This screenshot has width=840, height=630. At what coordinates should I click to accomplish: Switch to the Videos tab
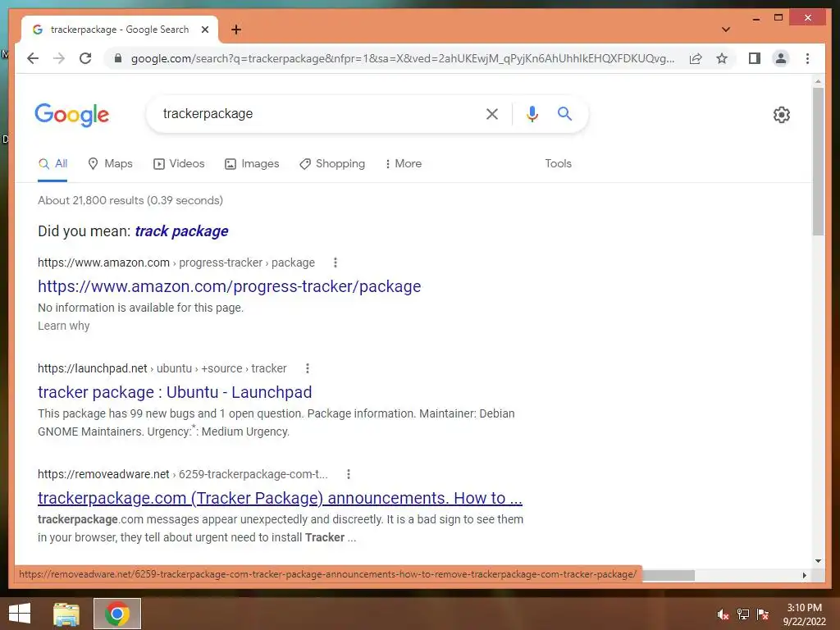pos(179,164)
